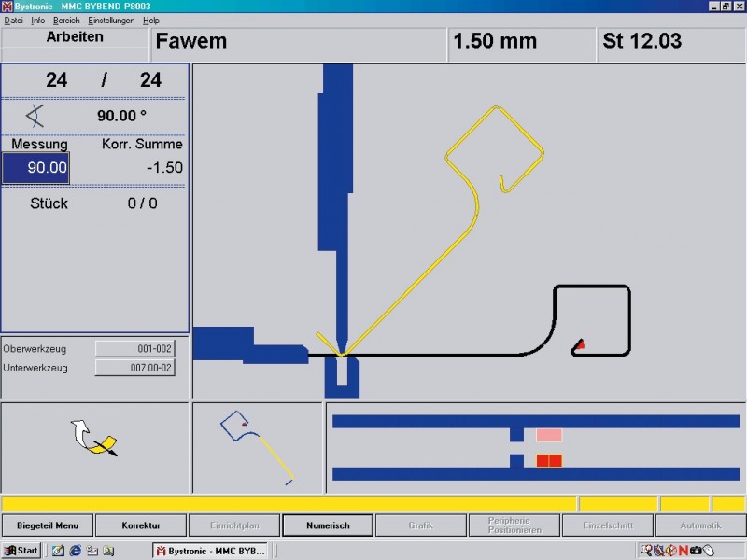747x560 pixels.
Task: Click the small bent part preview thumbnail
Action: (x=258, y=447)
